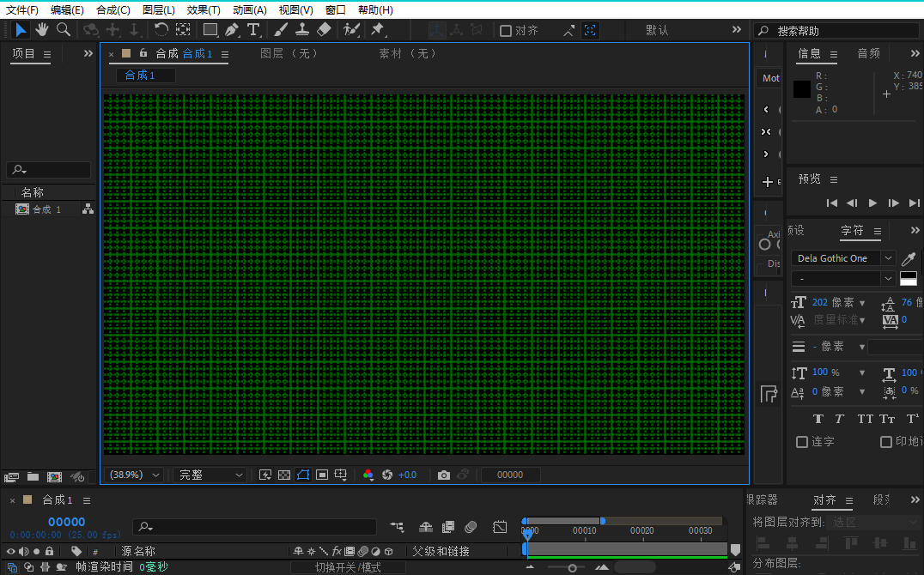Image resolution: width=924 pixels, height=575 pixels.
Task: Select the Rectangle shape tool
Action: (x=210, y=29)
